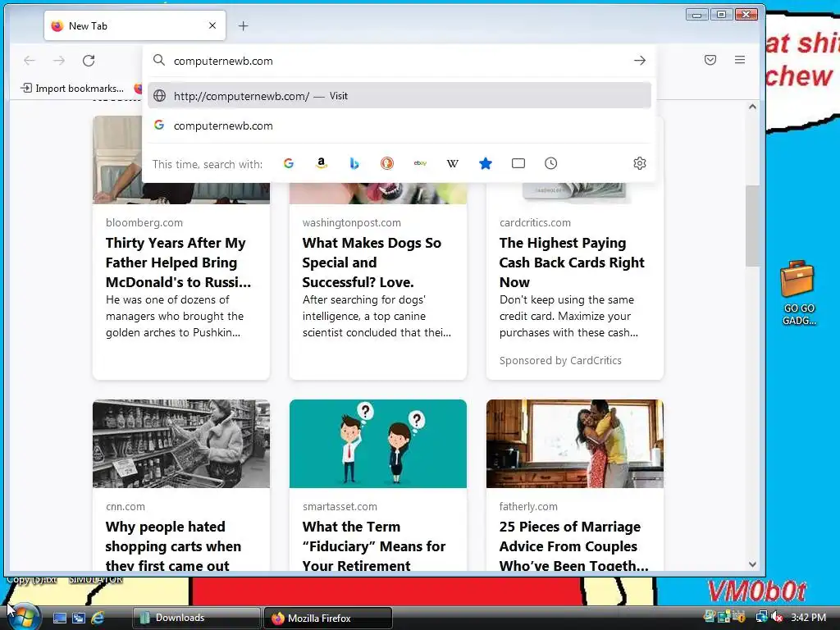Click bloomberg.com source label
840x630 pixels.
pyautogui.click(x=144, y=222)
